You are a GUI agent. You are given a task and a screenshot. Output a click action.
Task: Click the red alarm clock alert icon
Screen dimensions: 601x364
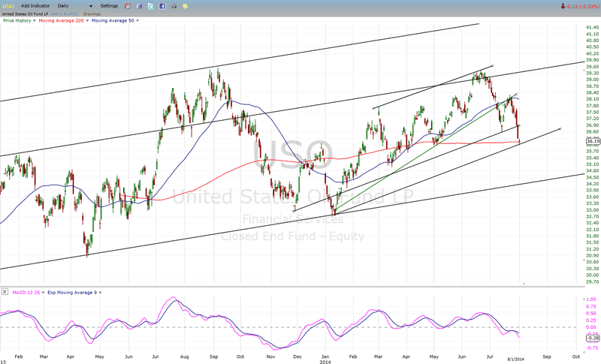pos(128,6)
